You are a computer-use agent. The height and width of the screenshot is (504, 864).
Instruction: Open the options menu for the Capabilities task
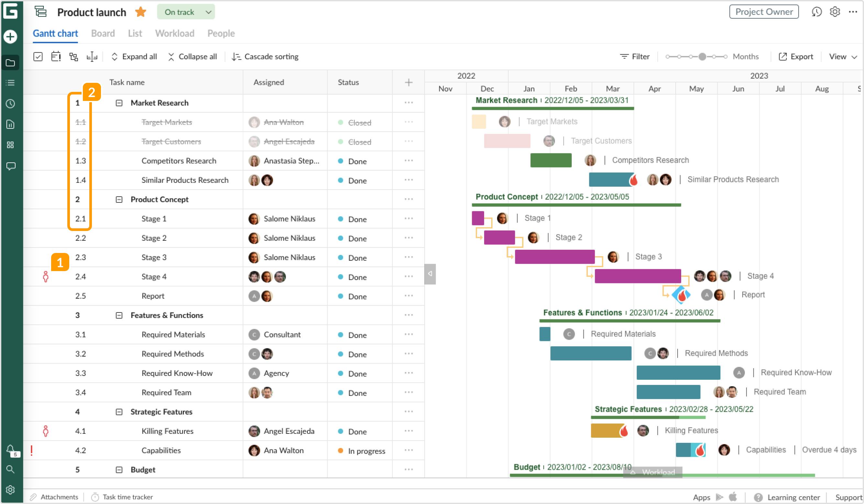[x=408, y=451]
